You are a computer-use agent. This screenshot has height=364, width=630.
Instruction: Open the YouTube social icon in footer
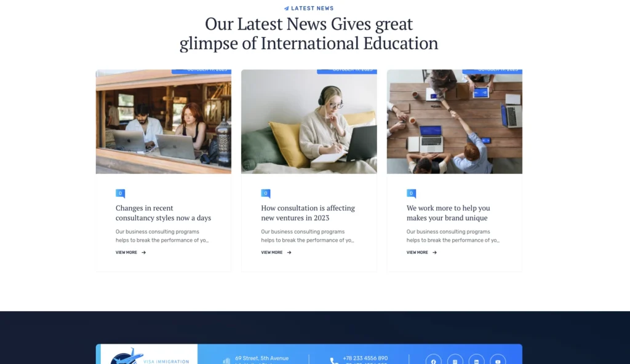(x=498, y=360)
